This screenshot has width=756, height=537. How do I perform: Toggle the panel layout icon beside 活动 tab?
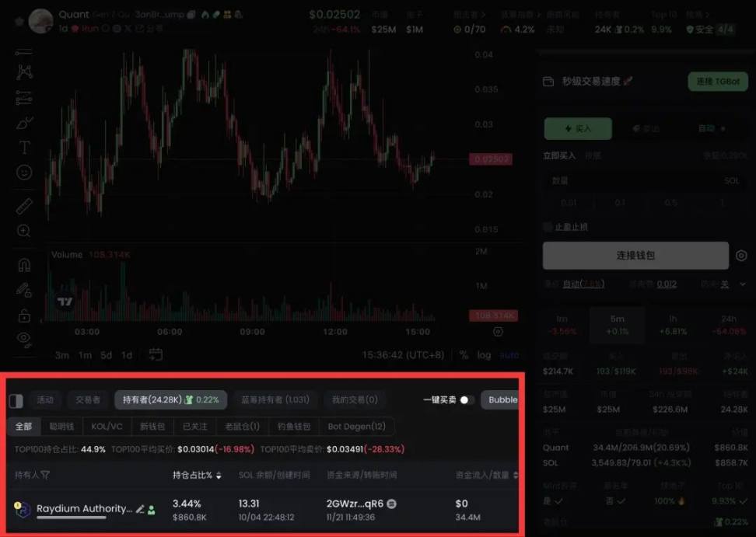pyautogui.click(x=16, y=400)
